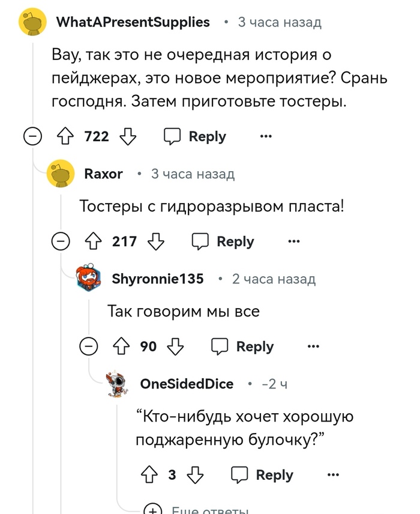The height and width of the screenshot is (514, 420).
Task: Open OneSidedDice's profile avatar
Action: click(x=118, y=384)
